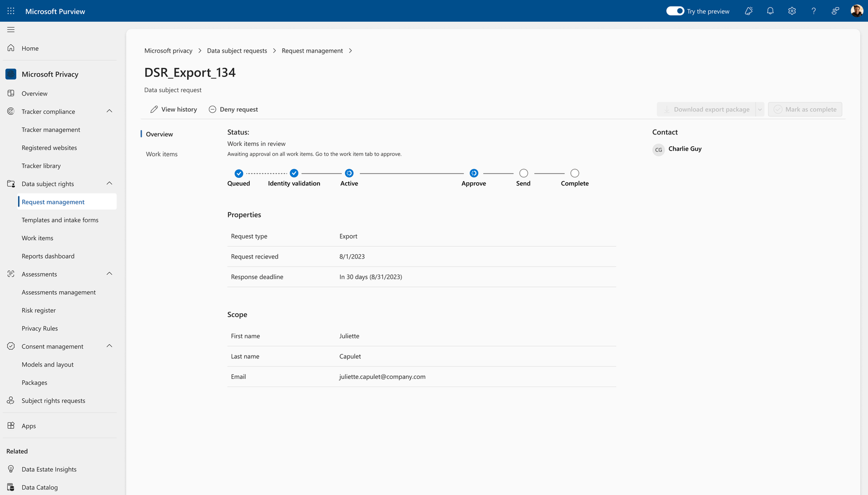Click the CG contact avatar

pos(659,150)
